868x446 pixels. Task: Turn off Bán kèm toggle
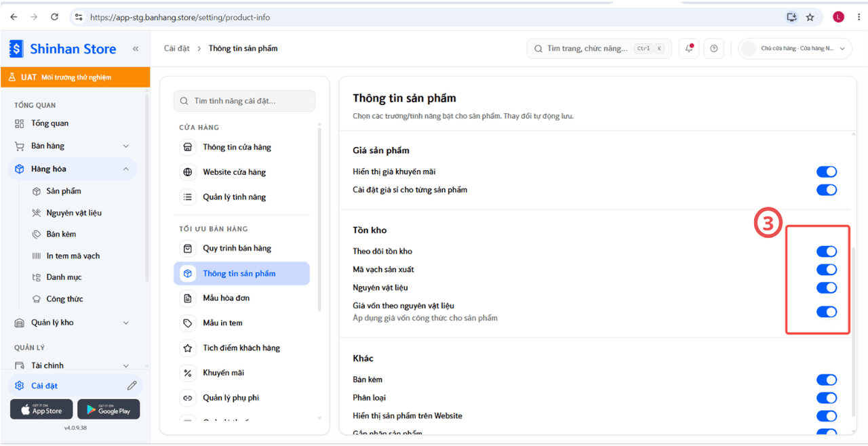tap(827, 380)
